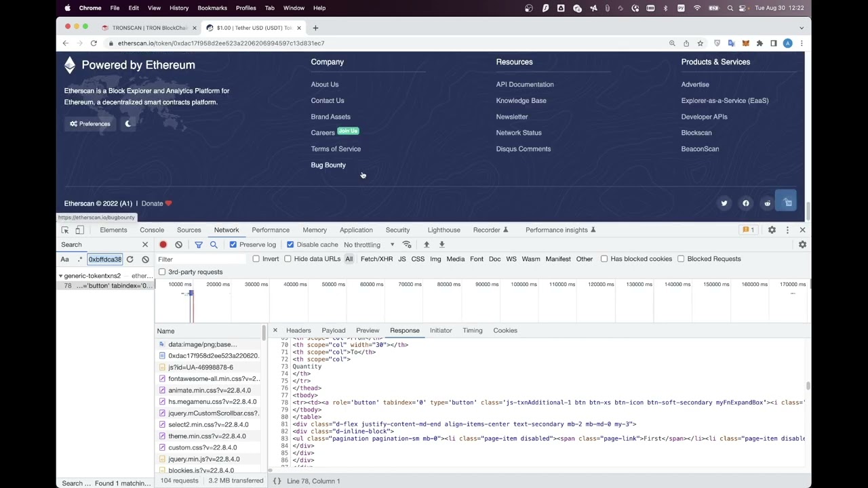
Task: Open Chrome tab search dropdown arrow
Action: tap(802, 28)
